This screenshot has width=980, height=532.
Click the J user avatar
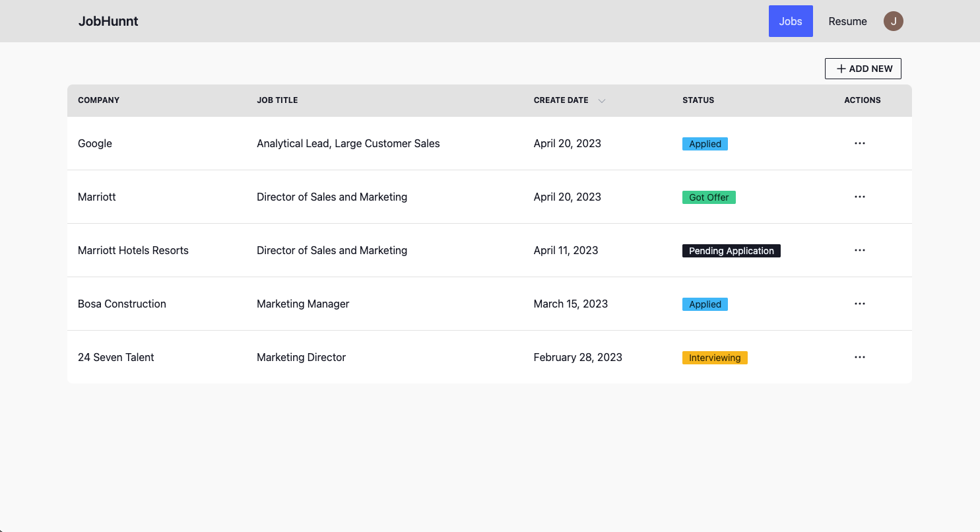click(893, 21)
